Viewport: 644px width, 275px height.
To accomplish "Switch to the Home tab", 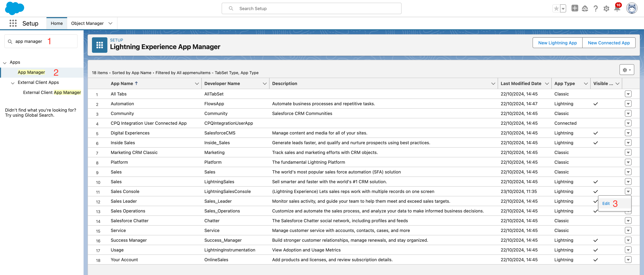I will [57, 23].
